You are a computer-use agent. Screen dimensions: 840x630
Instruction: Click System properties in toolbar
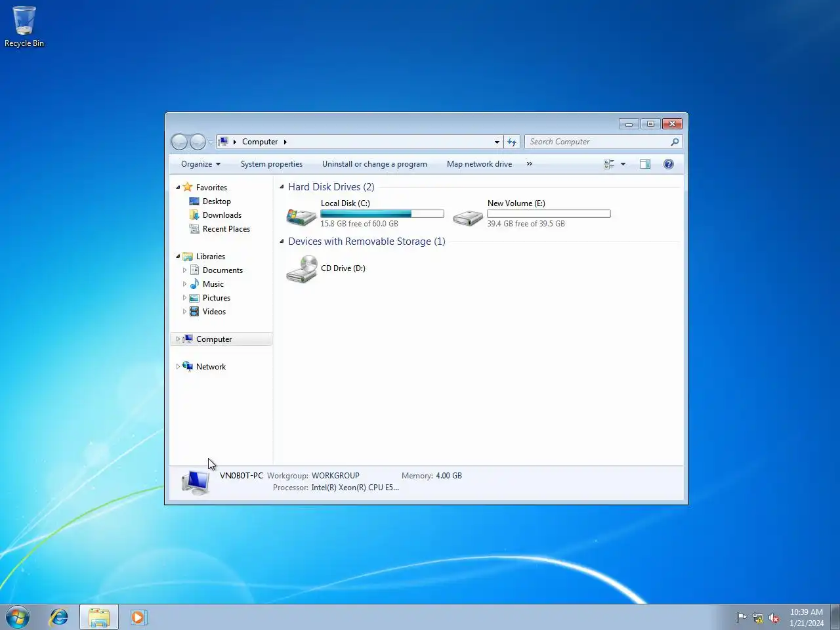(x=272, y=164)
